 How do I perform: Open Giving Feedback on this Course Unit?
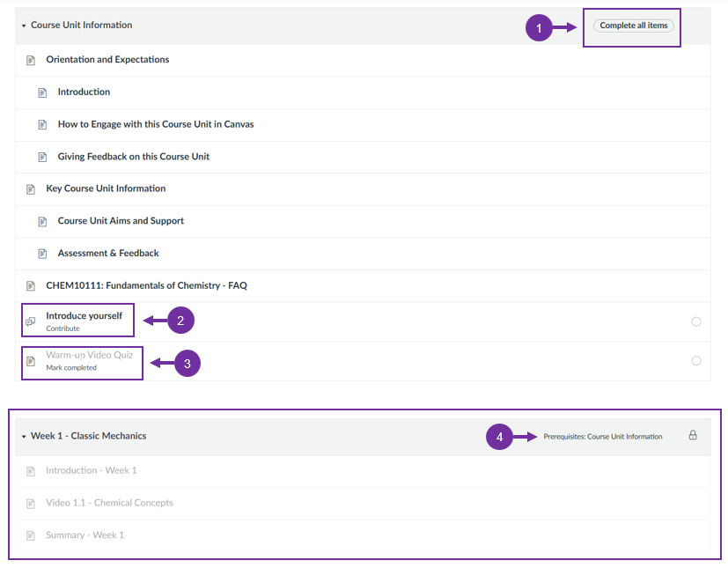[x=133, y=157]
